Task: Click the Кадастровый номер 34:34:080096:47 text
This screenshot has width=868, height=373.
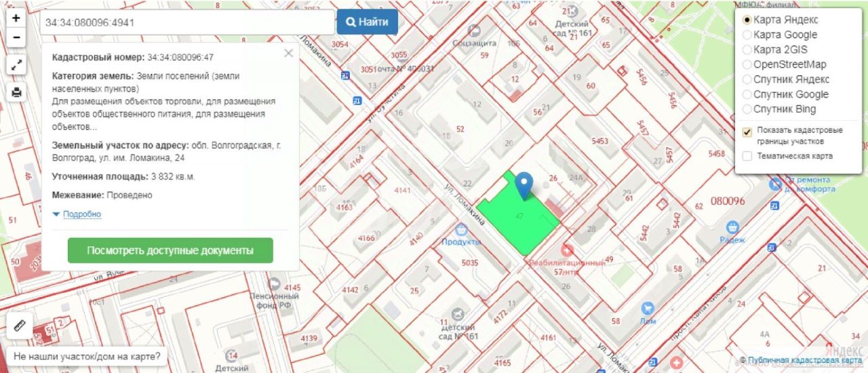Action: click(x=133, y=58)
